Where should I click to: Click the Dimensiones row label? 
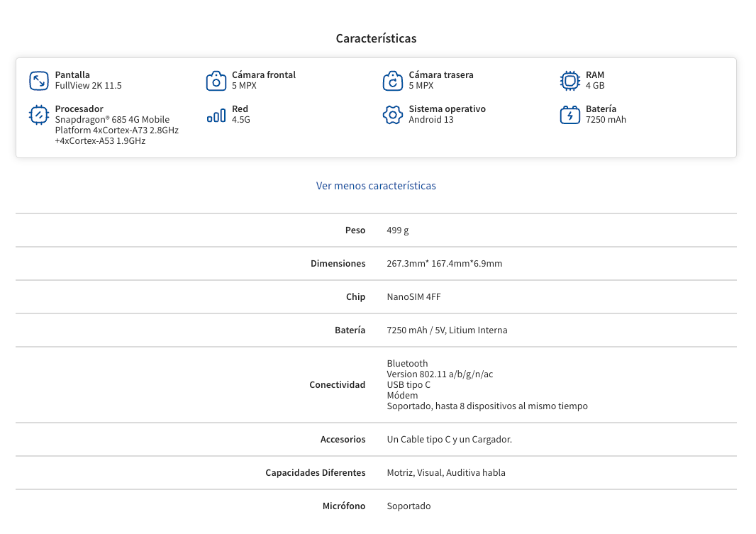(x=338, y=264)
